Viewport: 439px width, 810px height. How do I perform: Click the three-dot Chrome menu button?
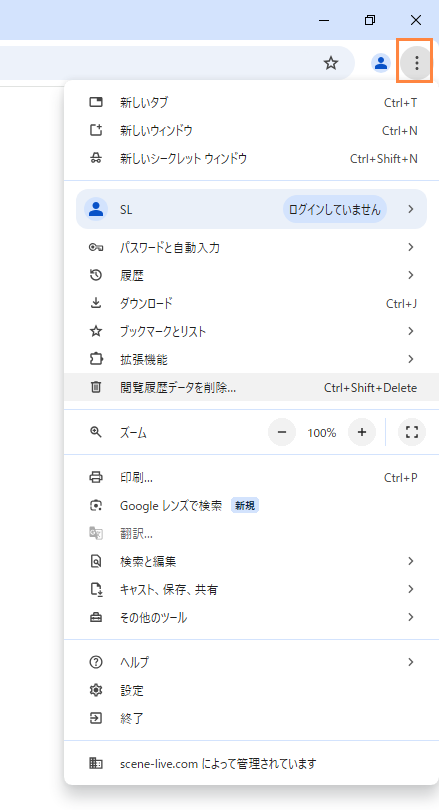pos(416,63)
